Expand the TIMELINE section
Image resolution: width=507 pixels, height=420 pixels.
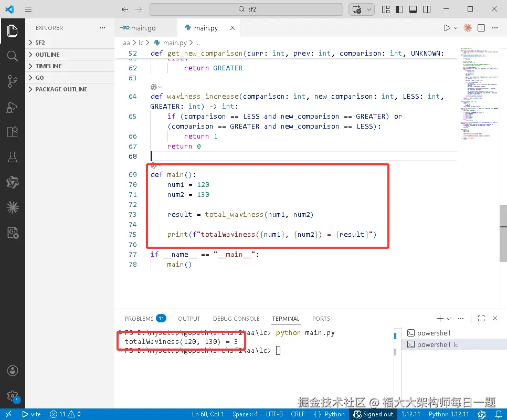70,66
